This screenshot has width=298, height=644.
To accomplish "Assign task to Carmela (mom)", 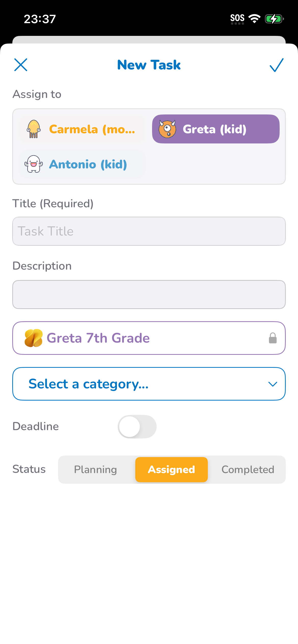I will (x=83, y=129).
